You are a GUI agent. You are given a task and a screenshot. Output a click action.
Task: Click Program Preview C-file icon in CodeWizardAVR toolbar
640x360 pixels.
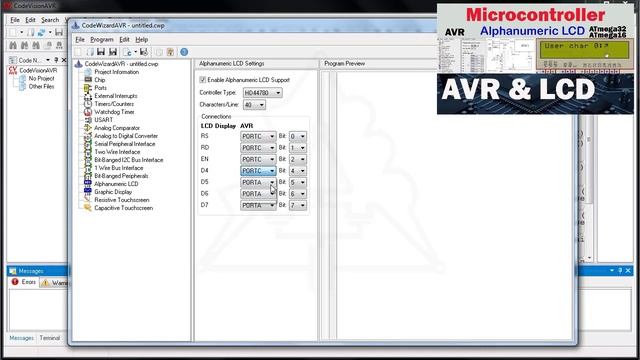point(127,52)
